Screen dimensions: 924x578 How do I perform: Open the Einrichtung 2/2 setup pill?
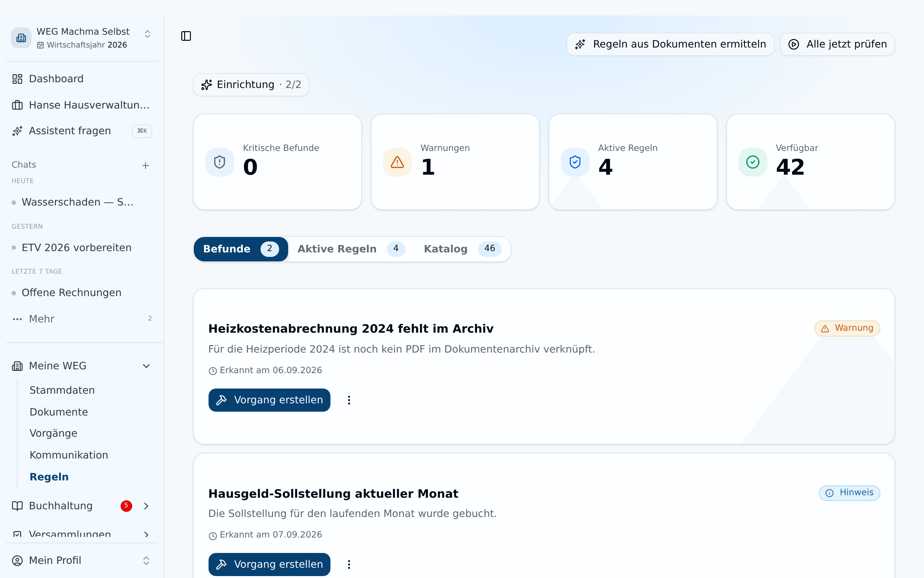tap(251, 84)
